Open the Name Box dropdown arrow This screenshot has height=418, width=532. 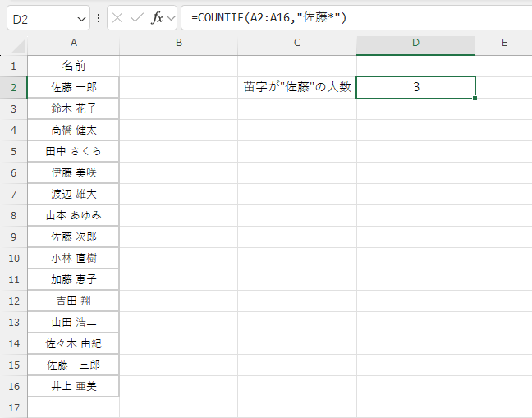[81, 17]
